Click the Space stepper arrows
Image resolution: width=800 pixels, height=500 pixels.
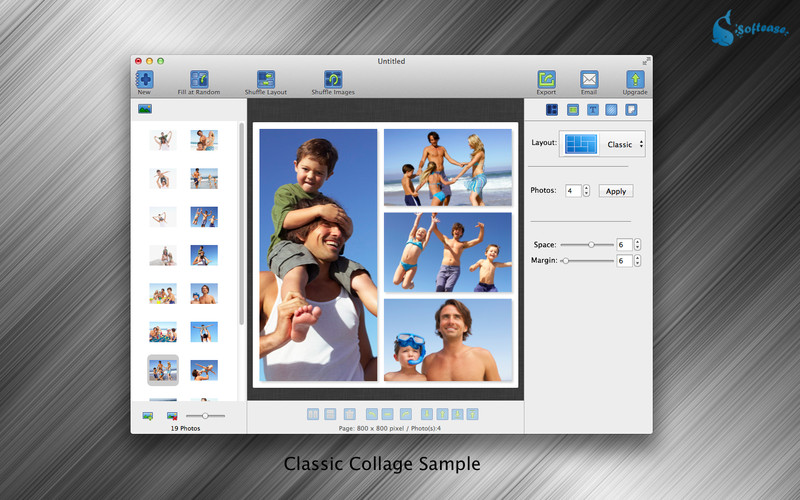[x=637, y=245]
